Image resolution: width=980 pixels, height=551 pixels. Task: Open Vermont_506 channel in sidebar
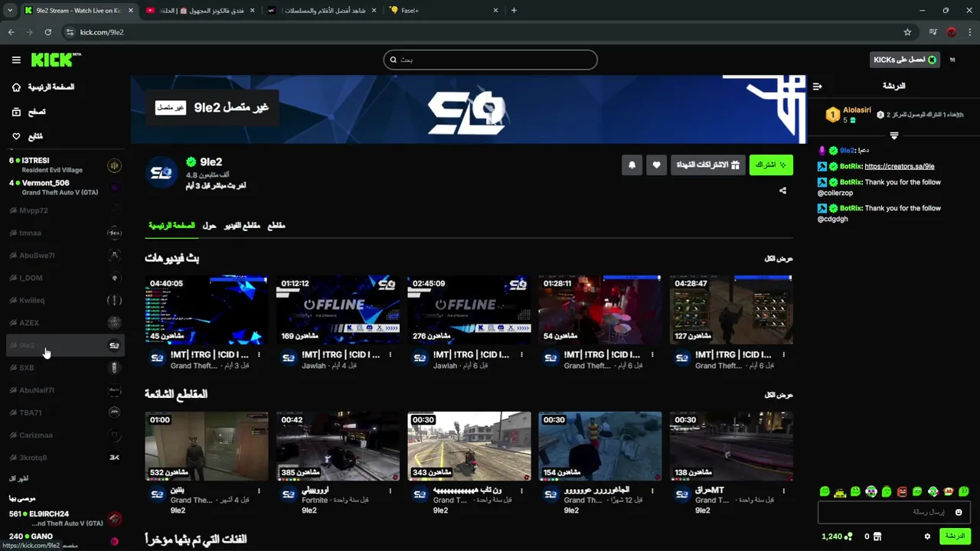(x=65, y=187)
